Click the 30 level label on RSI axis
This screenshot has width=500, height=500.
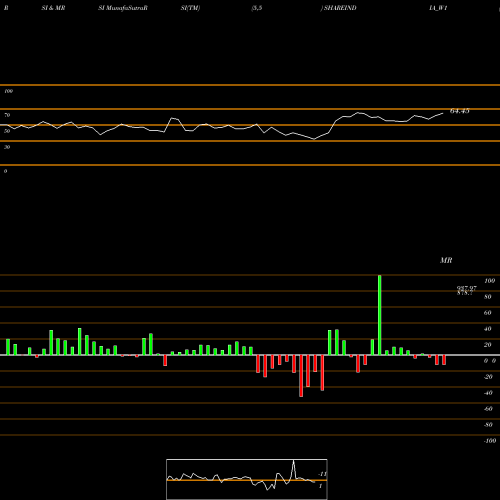pyautogui.click(x=7, y=147)
